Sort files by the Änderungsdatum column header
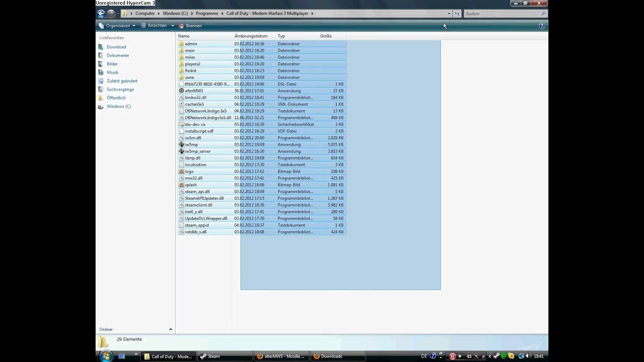This screenshot has width=644, height=362. click(254, 36)
